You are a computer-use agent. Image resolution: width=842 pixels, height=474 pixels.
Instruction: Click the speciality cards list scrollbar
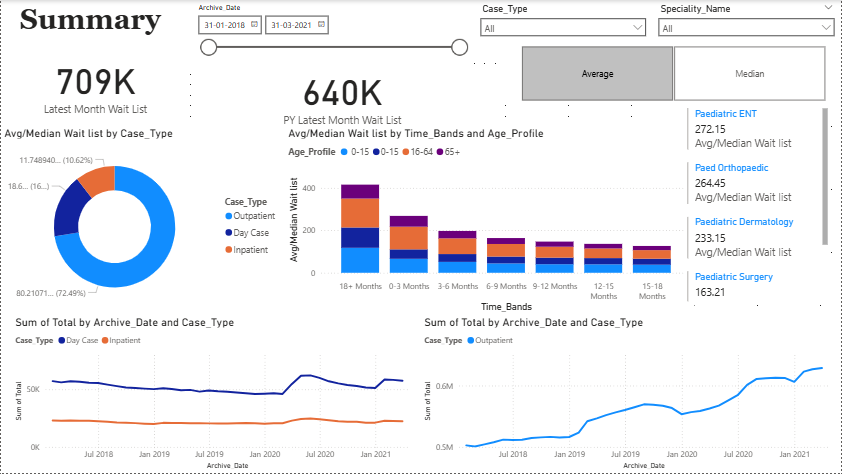pyautogui.click(x=825, y=176)
